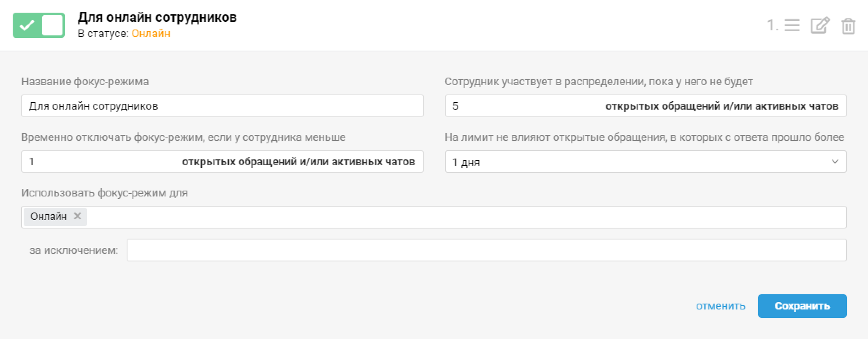Click the edit pencil icon
This screenshot has height=339, width=868.
[820, 26]
